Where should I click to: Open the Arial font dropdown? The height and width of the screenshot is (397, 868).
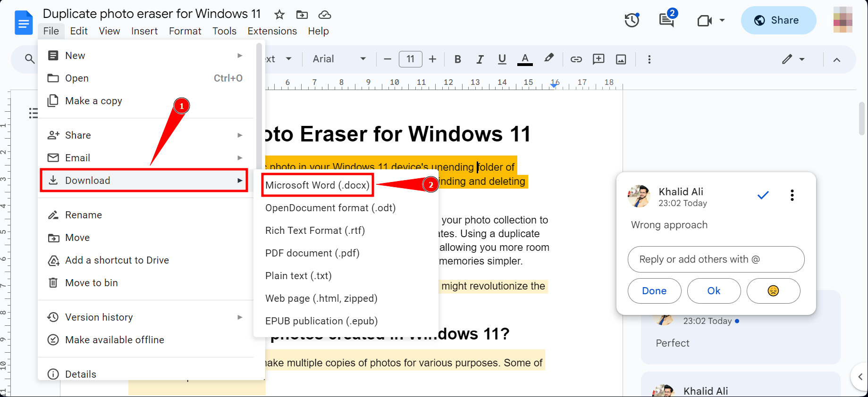(339, 59)
